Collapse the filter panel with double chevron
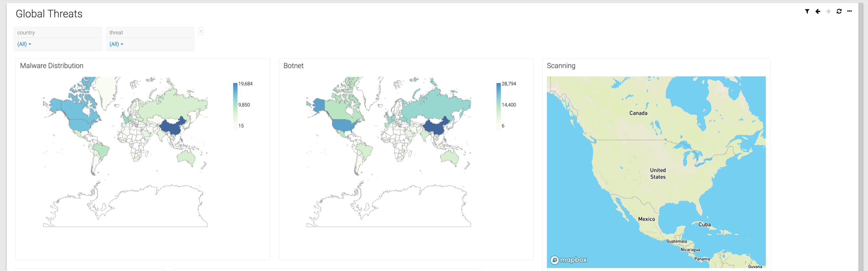The height and width of the screenshot is (271, 868). [x=201, y=31]
